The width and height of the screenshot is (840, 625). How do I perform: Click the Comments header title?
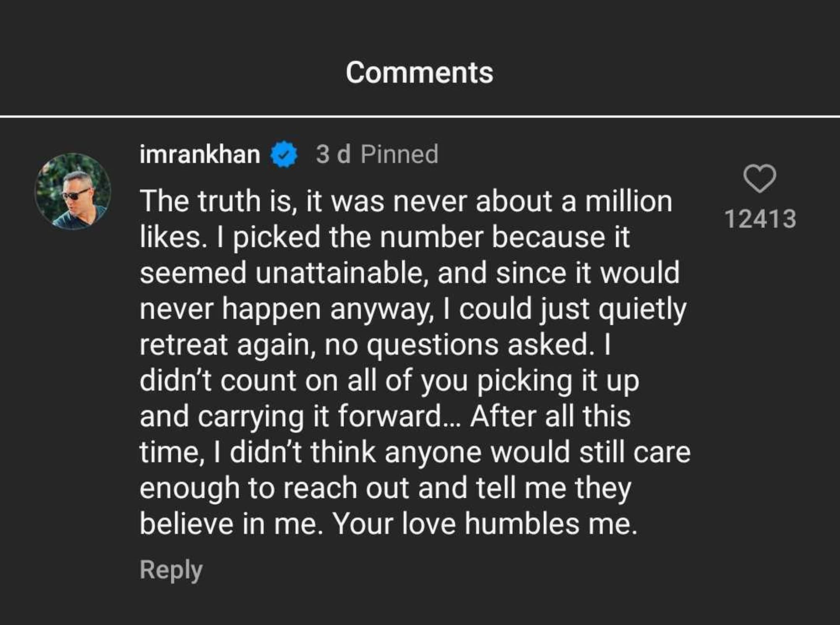coord(420,73)
